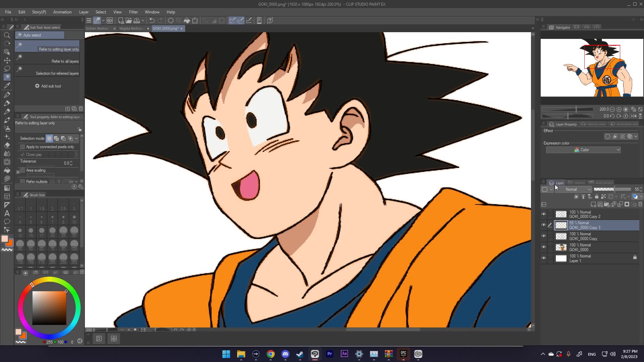Screen dimensions: 644x362
Task: Click Zoom in icon in Navigator
Action: [x=619, y=109]
